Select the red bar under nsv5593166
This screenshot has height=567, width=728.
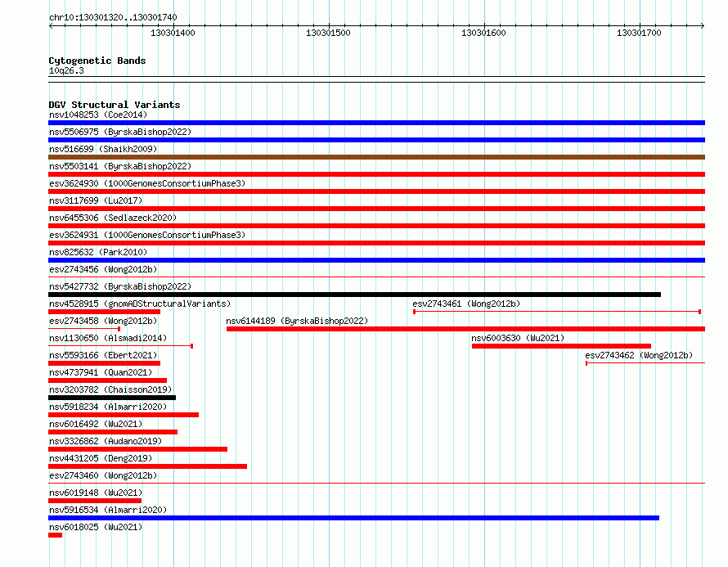tap(104, 363)
